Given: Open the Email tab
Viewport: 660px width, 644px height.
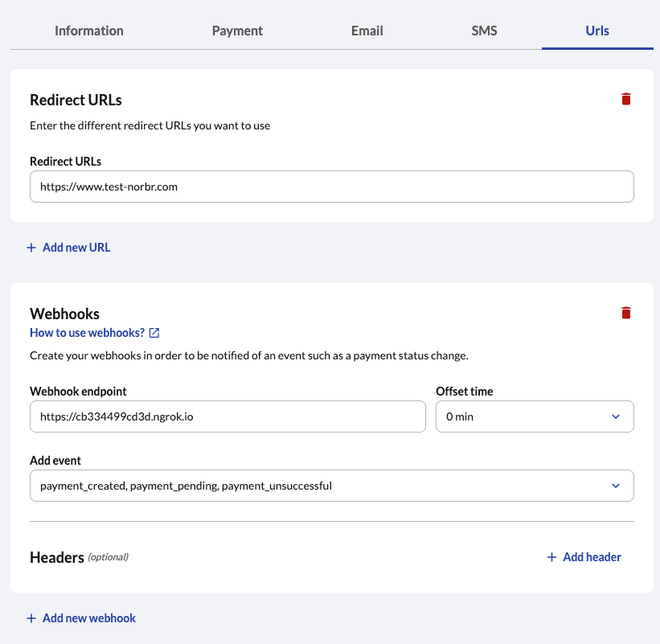Looking at the screenshot, I should [x=367, y=31].
